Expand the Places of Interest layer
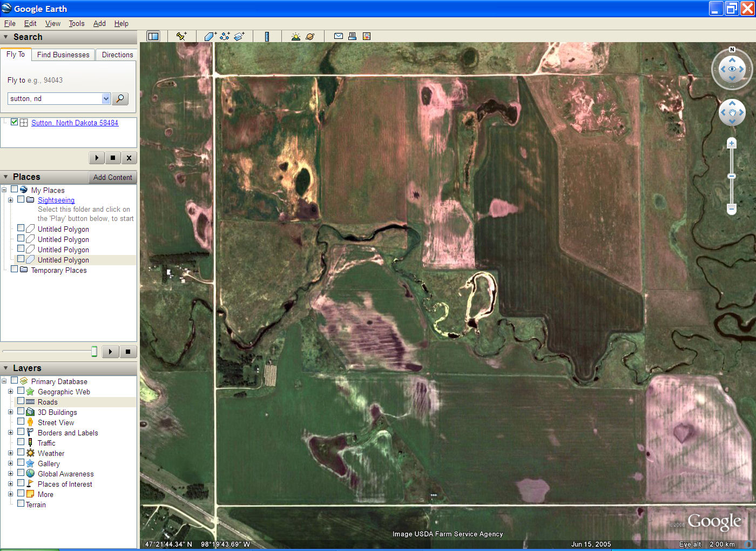Image resolution: width=756 pixels, height=551 pixels. pos(10,483)
